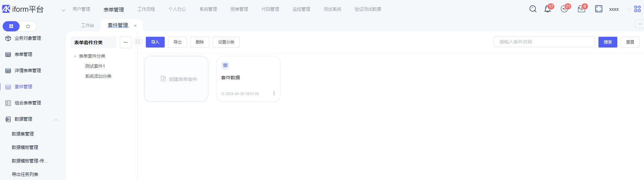This screenshot has height=180, width=644.
Task: Open the notification bell icon
Action: tap(547, 9)
